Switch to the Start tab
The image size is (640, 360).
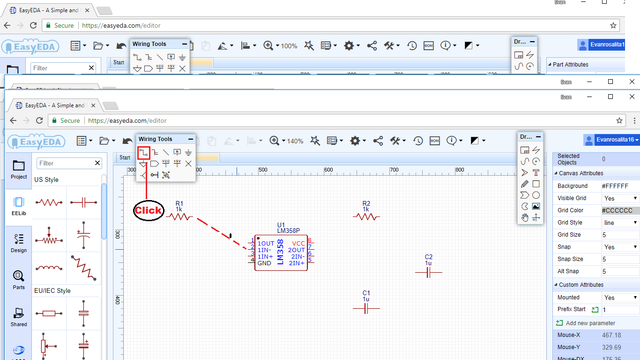(x=124, y=157)
